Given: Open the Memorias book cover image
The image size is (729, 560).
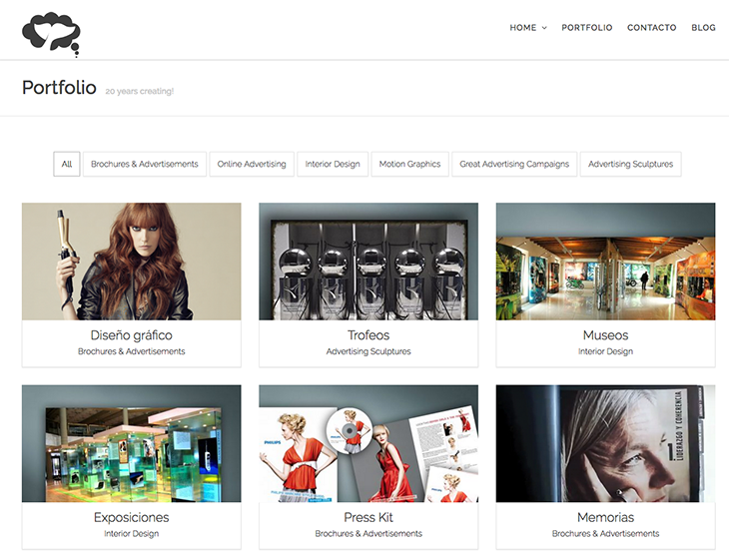Looking at the screenshot, I should pos(605,443).
